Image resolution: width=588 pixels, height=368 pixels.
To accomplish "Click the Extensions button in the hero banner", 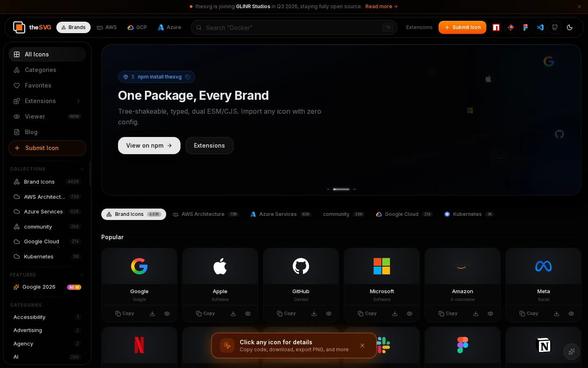I will coord(209,146).
